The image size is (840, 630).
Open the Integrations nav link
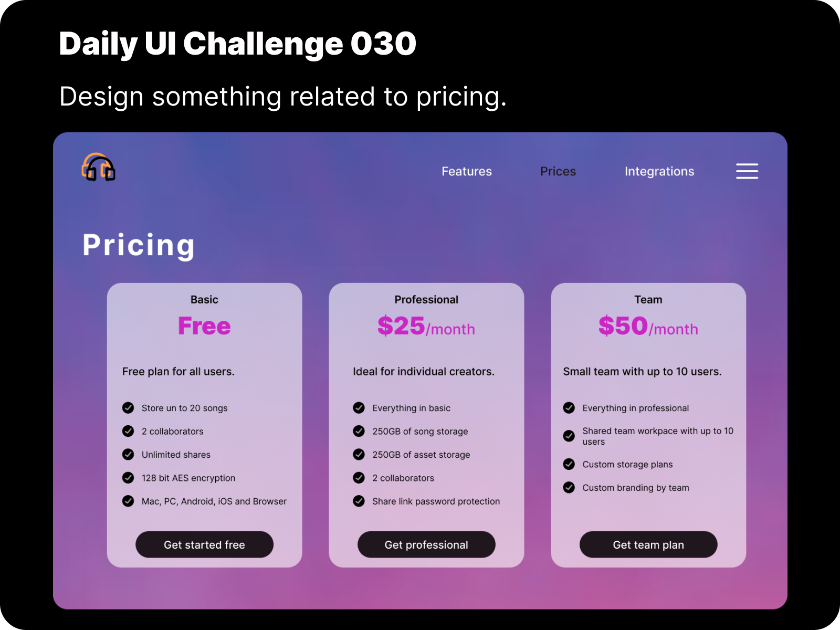tap(659, 172)
